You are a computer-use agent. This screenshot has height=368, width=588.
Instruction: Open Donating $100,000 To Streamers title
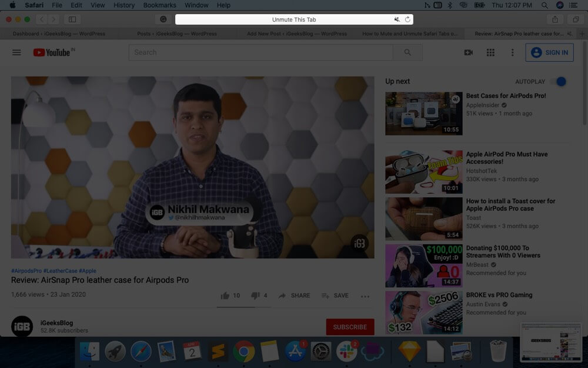pyautogui.click(x=503, y=251)
